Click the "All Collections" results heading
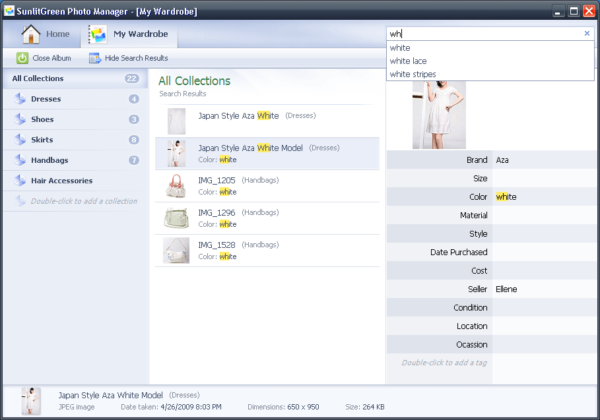 coord(194,81)
